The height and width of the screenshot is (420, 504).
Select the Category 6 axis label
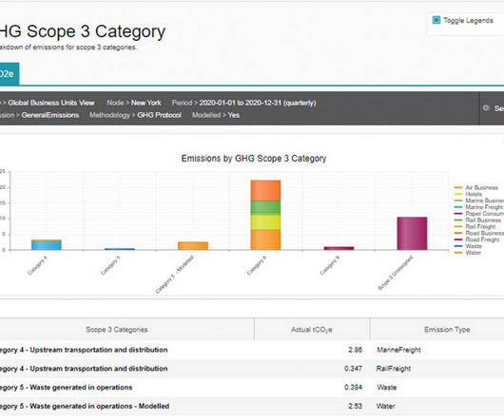pos(257,265)
